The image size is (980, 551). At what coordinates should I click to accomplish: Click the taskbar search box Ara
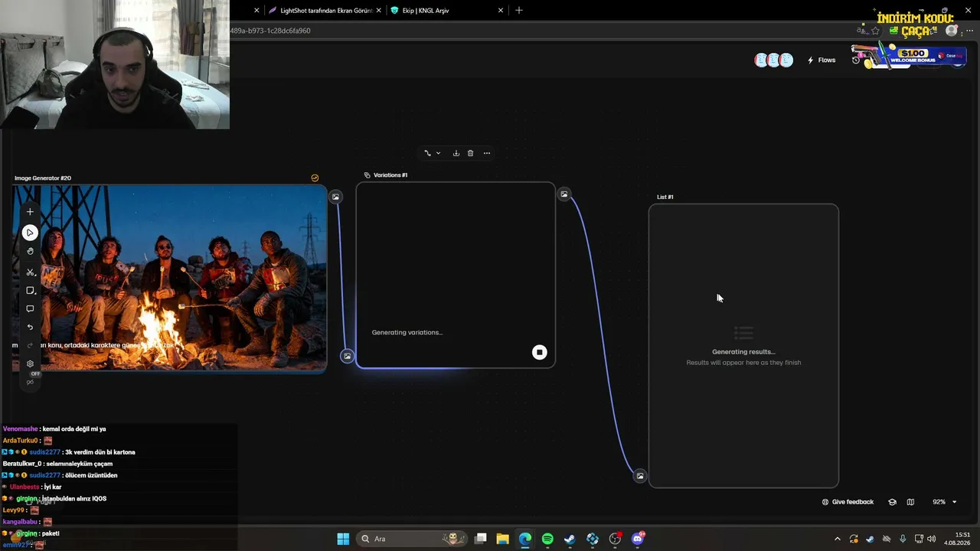(412, 539)
